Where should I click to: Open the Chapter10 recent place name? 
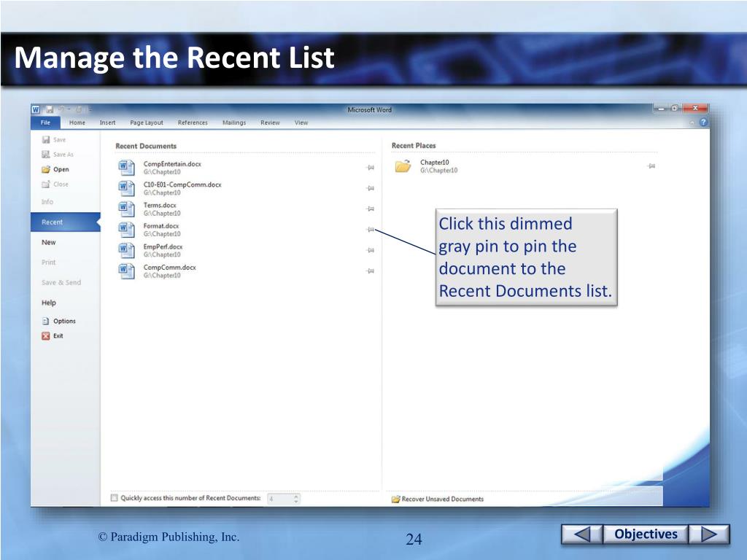click(435, 163)
